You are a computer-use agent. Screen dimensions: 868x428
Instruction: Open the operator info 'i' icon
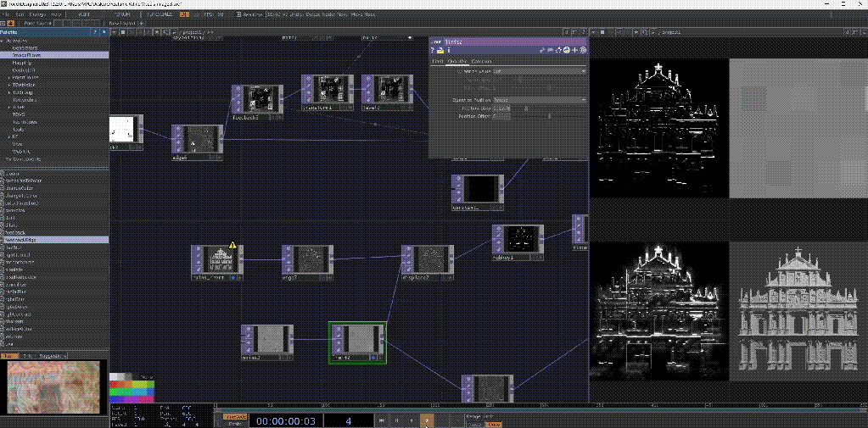coord(449,50)
